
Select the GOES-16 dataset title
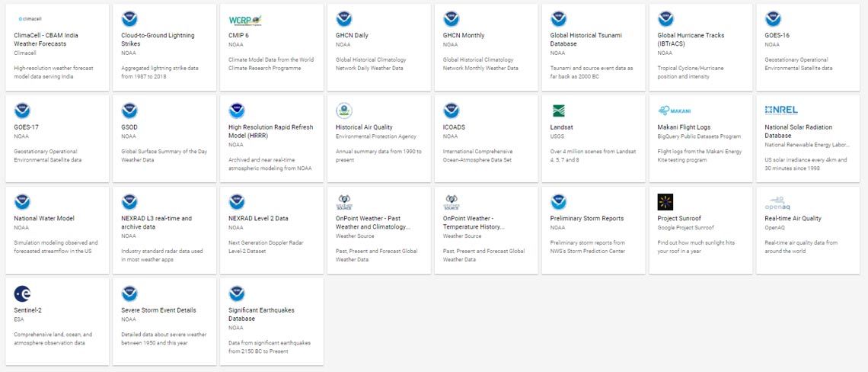pyautogui.click(x=777, y=36)
